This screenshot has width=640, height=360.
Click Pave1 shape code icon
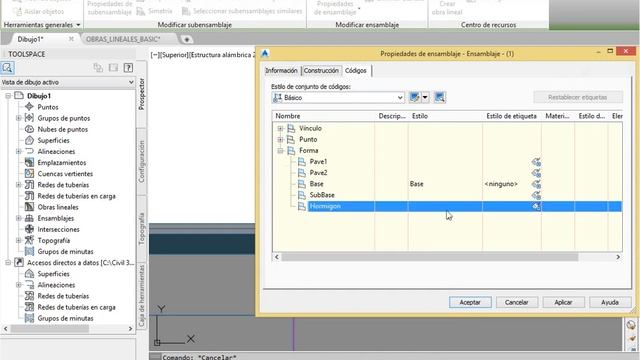(302, 162)
